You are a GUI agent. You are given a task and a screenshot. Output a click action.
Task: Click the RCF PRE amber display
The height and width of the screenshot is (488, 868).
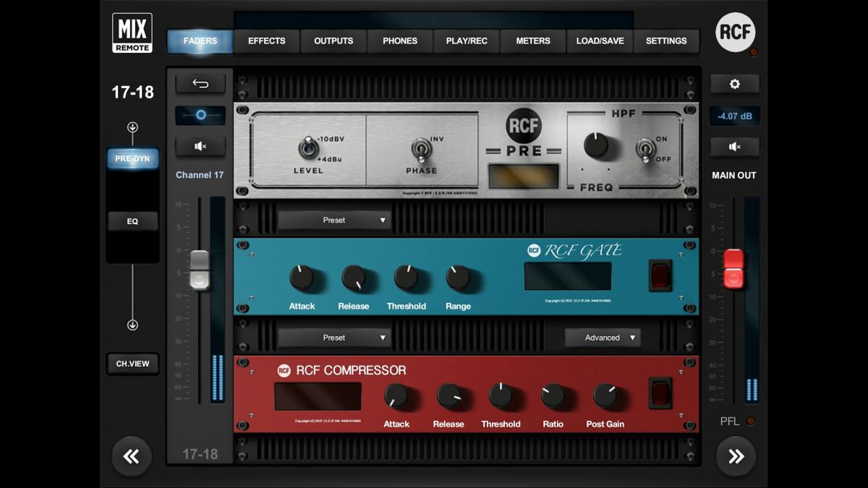(x=524, y=176)
